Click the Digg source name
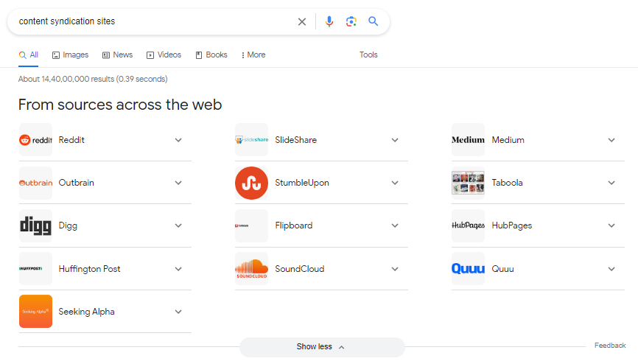Screen dimensions: 638x364 pyautogui.click(x=68, y=226)
